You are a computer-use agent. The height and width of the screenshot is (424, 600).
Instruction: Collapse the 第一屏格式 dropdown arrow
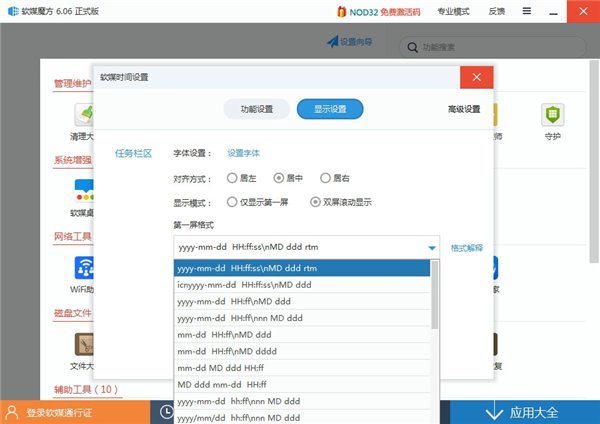[432, 248]
